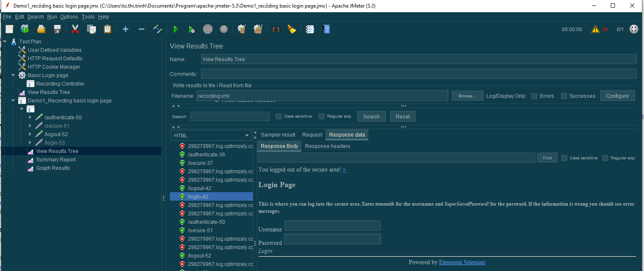Click the Search button
The height and width of the screenshot is (271, 644).
point(371,117)
